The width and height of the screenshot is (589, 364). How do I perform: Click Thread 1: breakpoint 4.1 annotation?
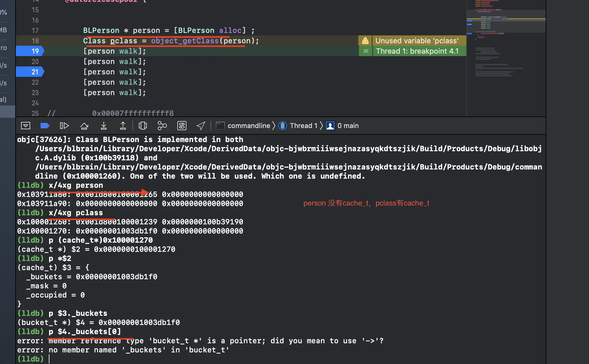click(x=417, y=51)
